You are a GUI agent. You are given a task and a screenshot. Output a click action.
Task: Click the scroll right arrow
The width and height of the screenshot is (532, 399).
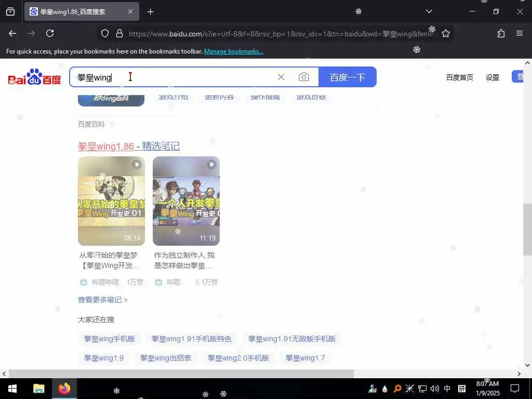tap(519, 374)
